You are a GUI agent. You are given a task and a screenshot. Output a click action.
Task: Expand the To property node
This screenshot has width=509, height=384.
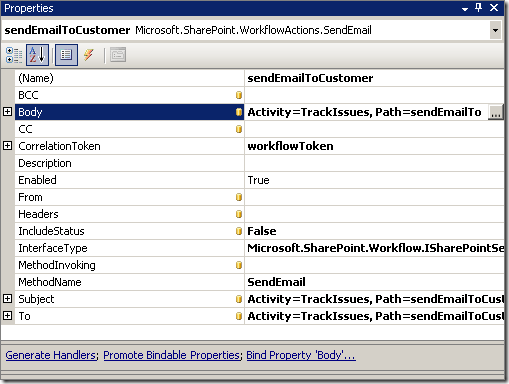click(x=7, y=316)
